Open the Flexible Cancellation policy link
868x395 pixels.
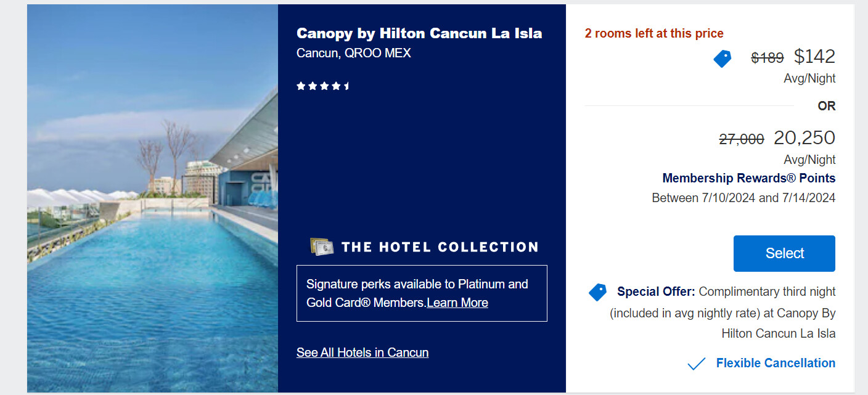tap(776, 363)
